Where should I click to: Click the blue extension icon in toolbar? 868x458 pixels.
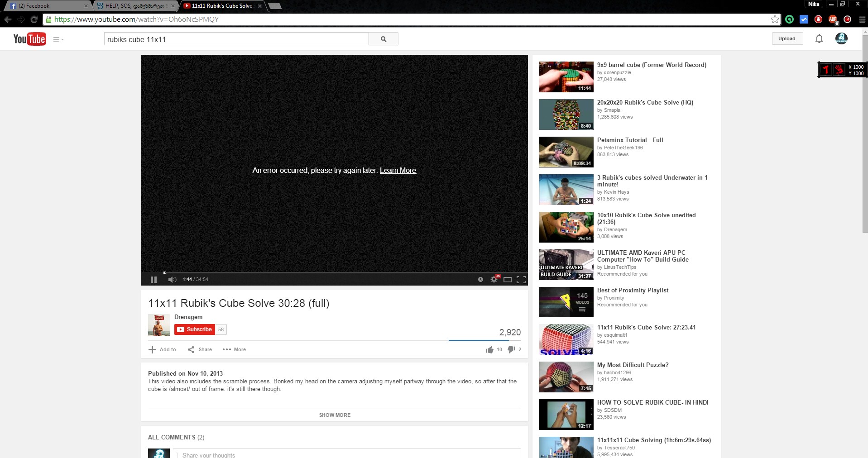coord(804,19)
